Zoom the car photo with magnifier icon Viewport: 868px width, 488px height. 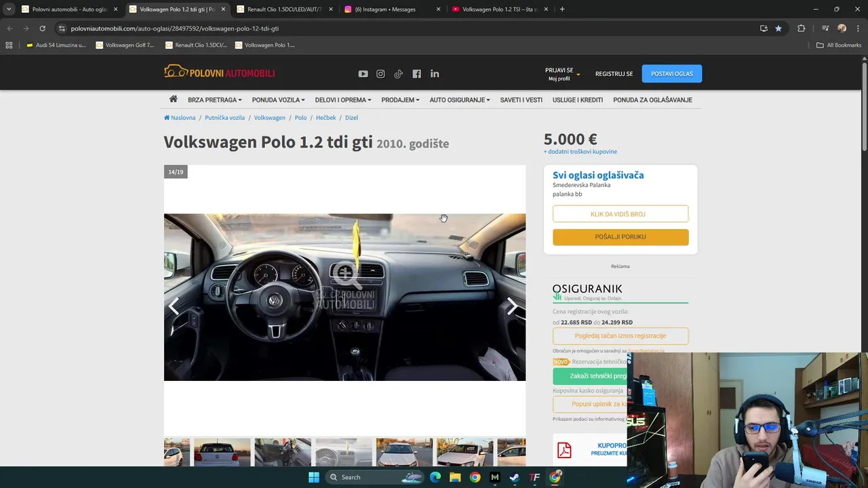(346, 274)
